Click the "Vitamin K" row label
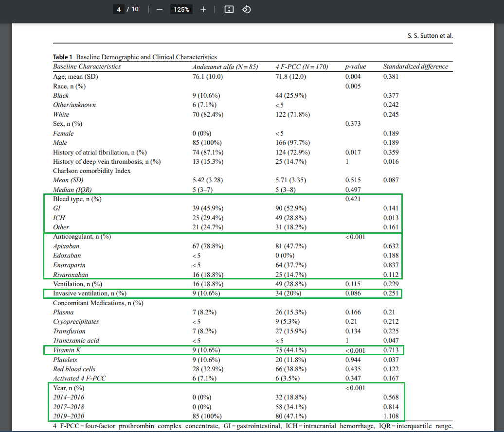This screenshot has width=504, height=432. point(67,350)
